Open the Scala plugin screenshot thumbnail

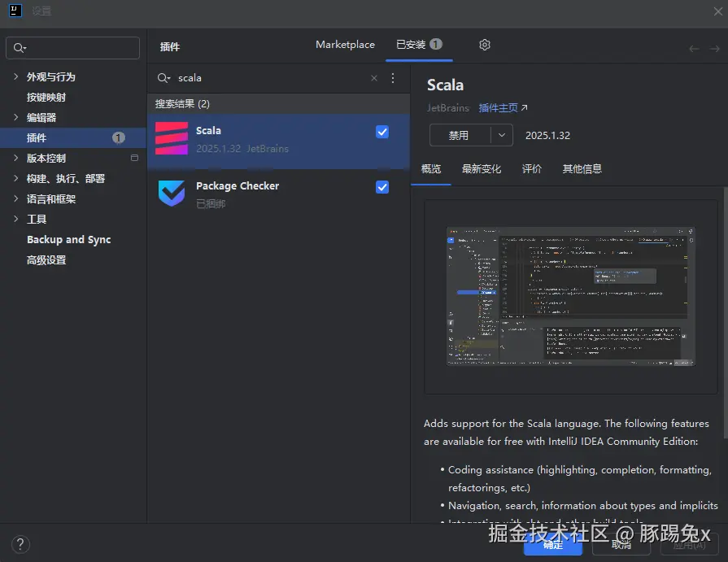(571, 297)
